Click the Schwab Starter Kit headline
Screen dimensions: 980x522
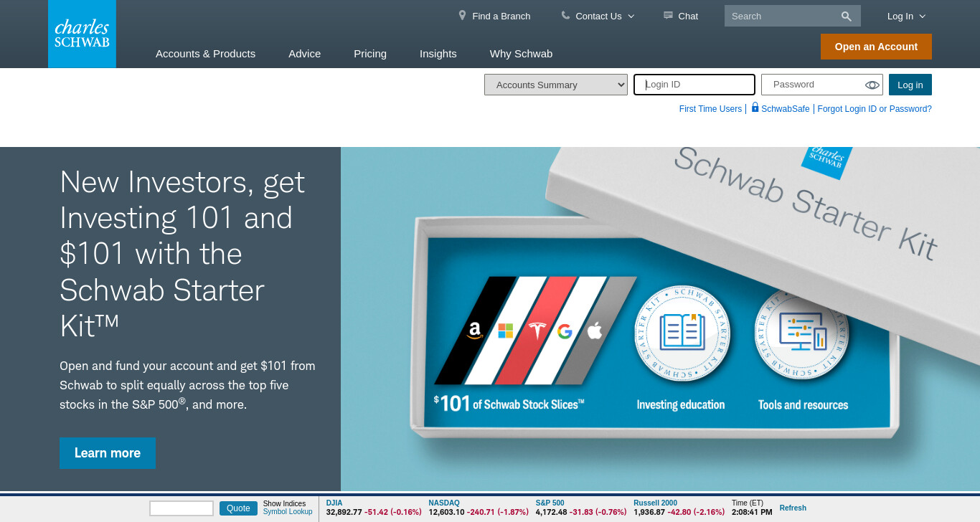(183, 254)
